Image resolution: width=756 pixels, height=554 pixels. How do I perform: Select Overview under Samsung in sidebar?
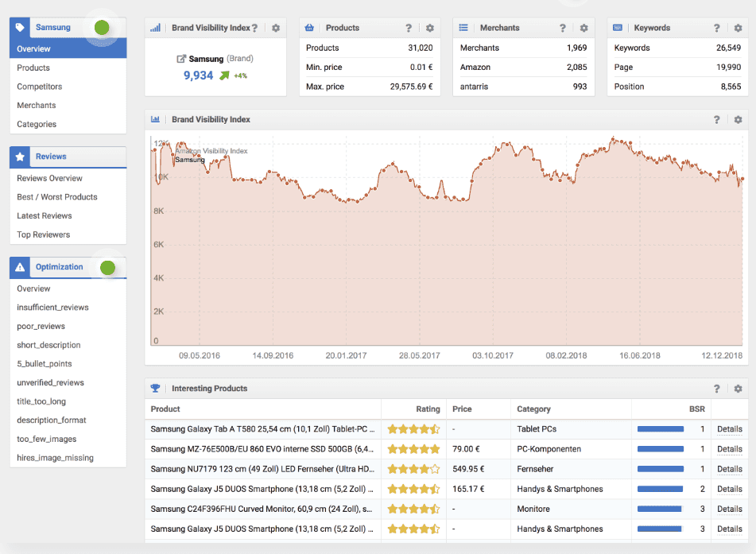pyautogui.click(x=68, y=48)
